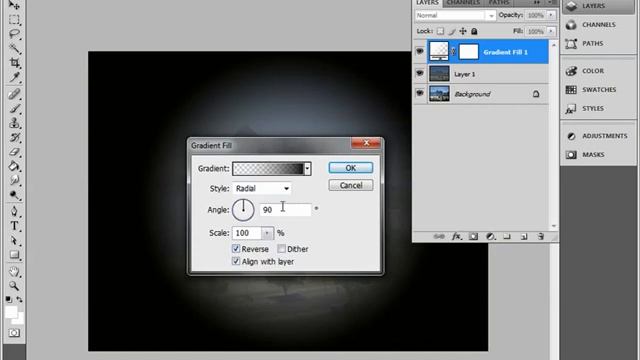Select the Paint Bucket tool
The height and width of the screenshot is (360, 640).
click(14, 166)
